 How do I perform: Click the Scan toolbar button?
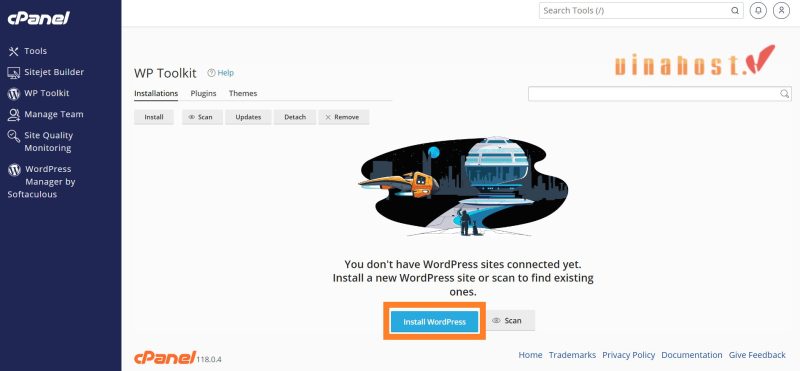pos(202,117)
